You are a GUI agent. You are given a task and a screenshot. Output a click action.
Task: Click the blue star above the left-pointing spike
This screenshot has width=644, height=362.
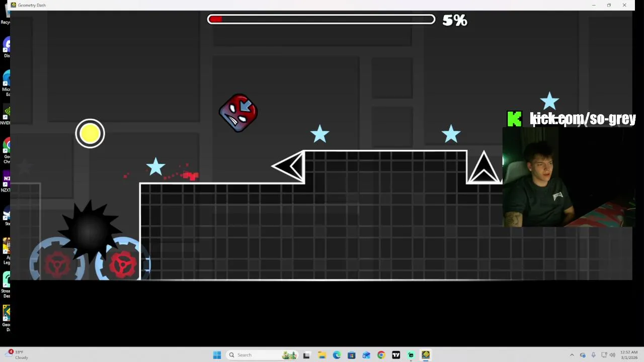(x=320, y=134)
